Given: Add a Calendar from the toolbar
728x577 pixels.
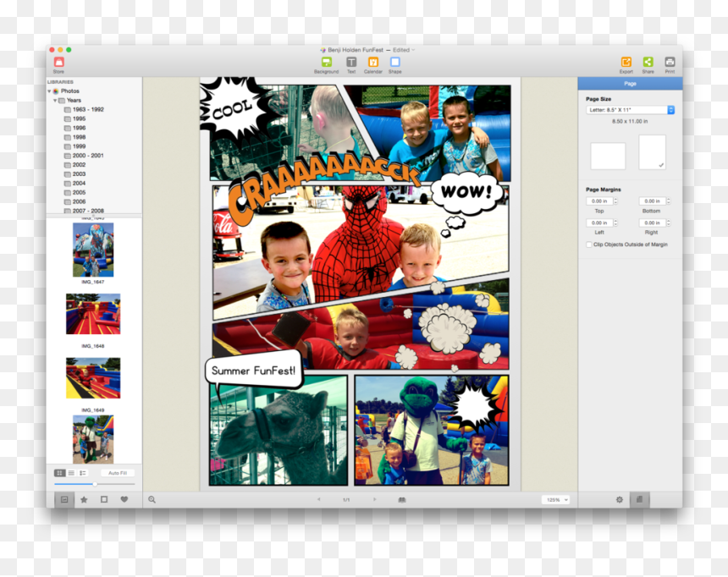Looking at the screenshot, I should (372, 63).
